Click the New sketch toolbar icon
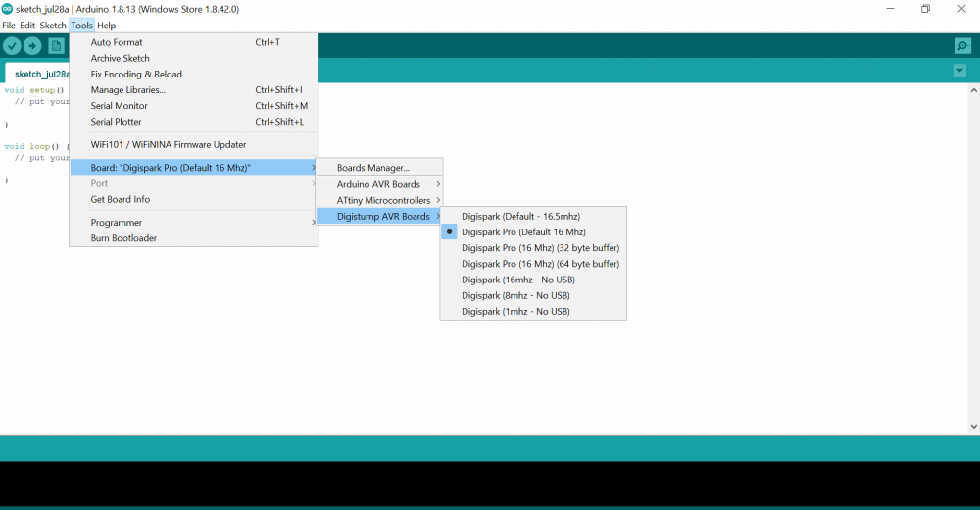The height and width of the screenshot is (510, 980). pyautogui.click(x=56, y=46)
